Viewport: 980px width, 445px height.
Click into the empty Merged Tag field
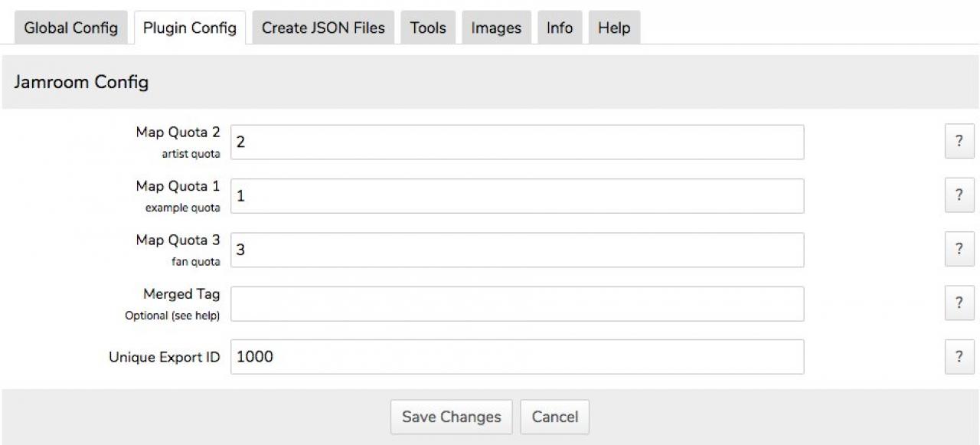[x=518, y=303]
